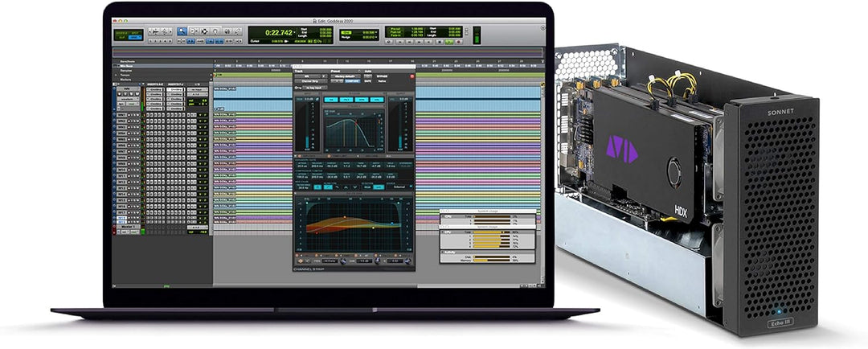This screenshot has height=349, width=868.
Task: Open the no key input selector
Action: 315,88
